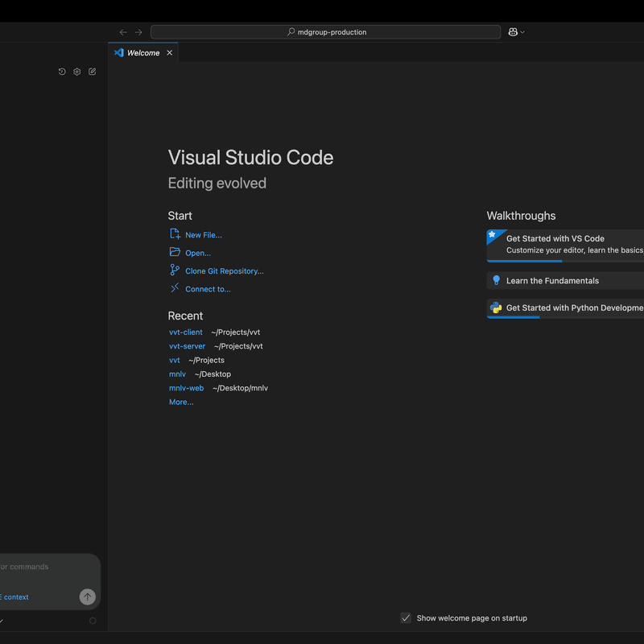
Task: Open chat settings gear icon
Action: point(77,72)
